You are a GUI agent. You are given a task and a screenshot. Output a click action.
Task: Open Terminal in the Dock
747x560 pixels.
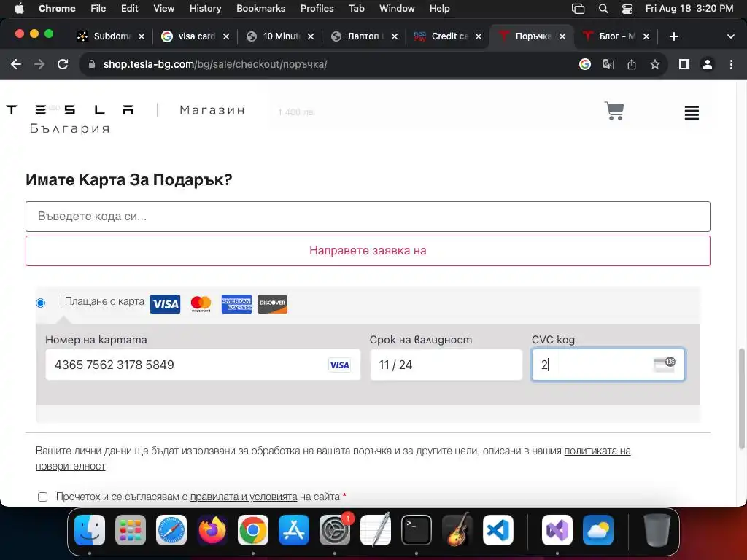417,530
